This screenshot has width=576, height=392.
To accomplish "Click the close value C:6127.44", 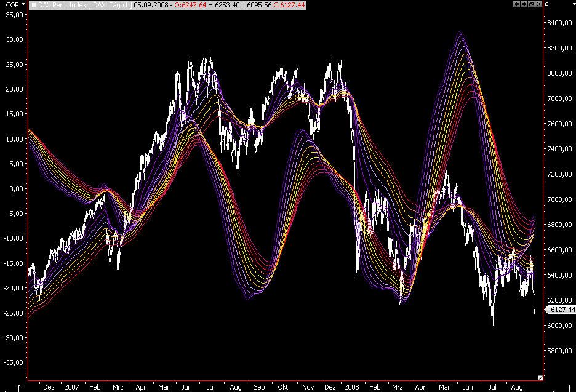I will coord(289,5).
